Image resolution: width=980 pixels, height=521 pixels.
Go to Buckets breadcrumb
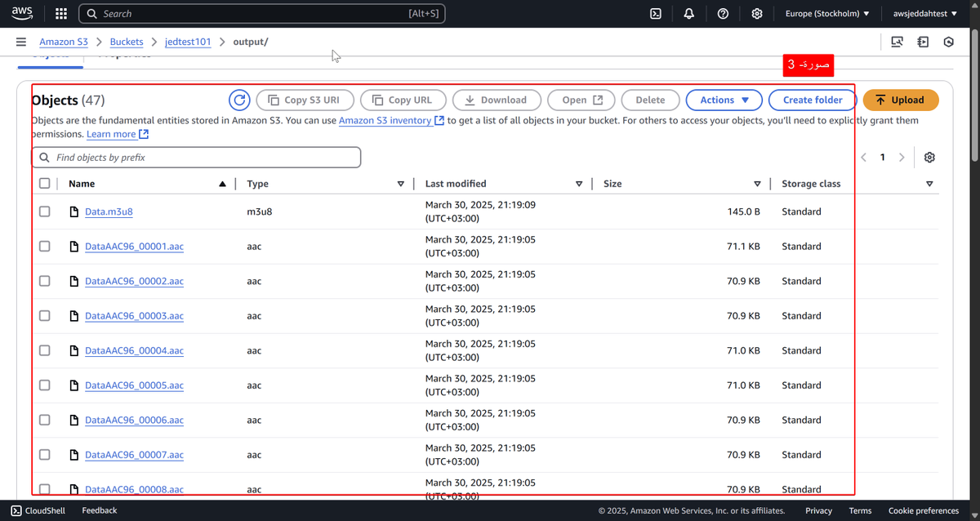click(127, 42)
